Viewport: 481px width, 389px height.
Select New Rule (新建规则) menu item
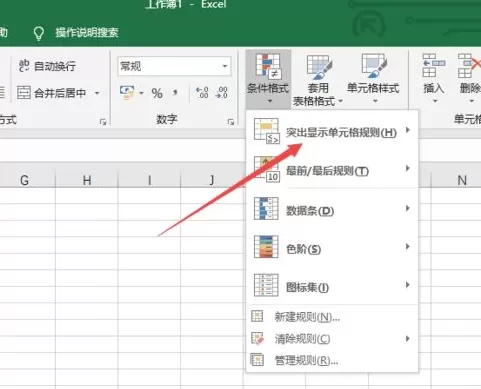point(332,317)
